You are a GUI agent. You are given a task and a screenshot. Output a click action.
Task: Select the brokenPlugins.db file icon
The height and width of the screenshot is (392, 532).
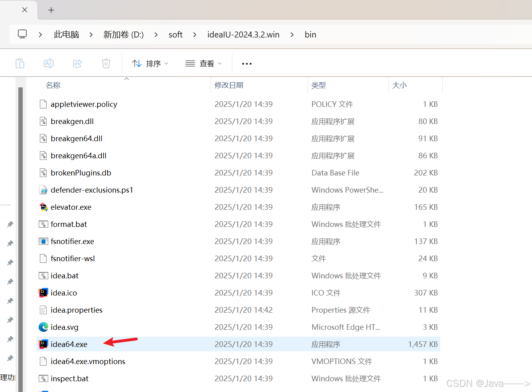tap(43, 173)
